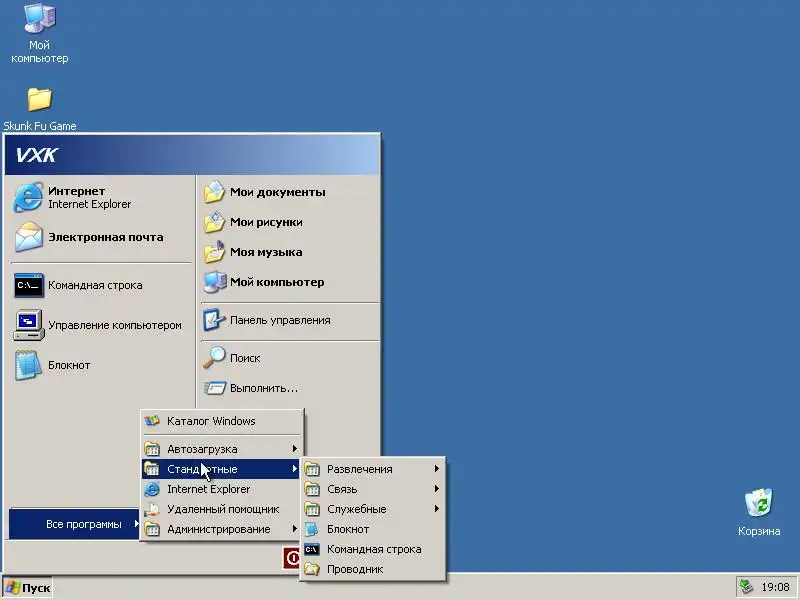Click the Автозагрузка folder icon
800x600 pixels.
tap(152, 449)
